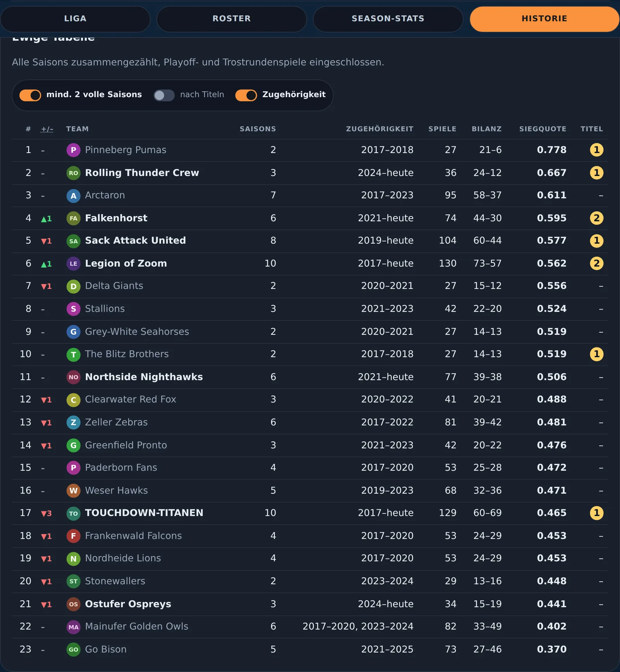Click the '2017–2020, 2023–2024' membership value
Viewport: 620px width, 672px height.
point(358,627)
